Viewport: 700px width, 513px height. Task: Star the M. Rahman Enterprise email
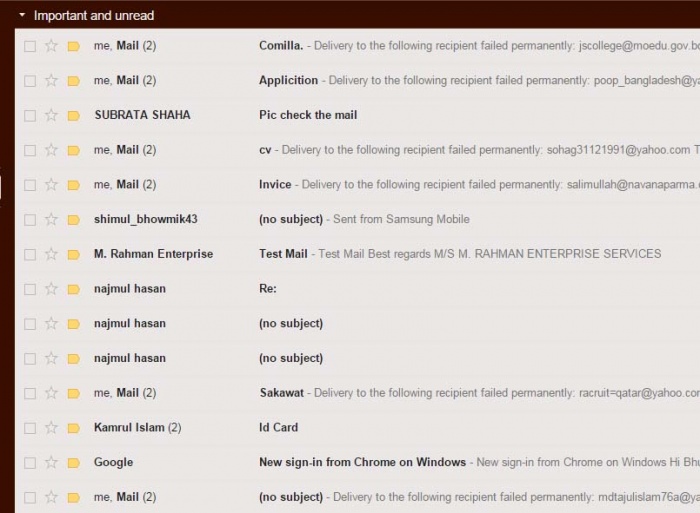(51, 254)
